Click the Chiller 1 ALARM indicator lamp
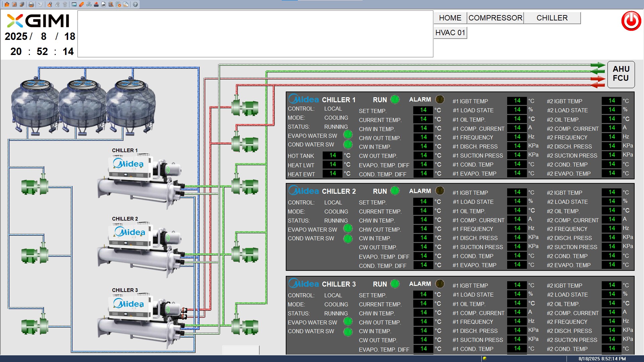Viewport: 644px width, 362px height. 440,100
